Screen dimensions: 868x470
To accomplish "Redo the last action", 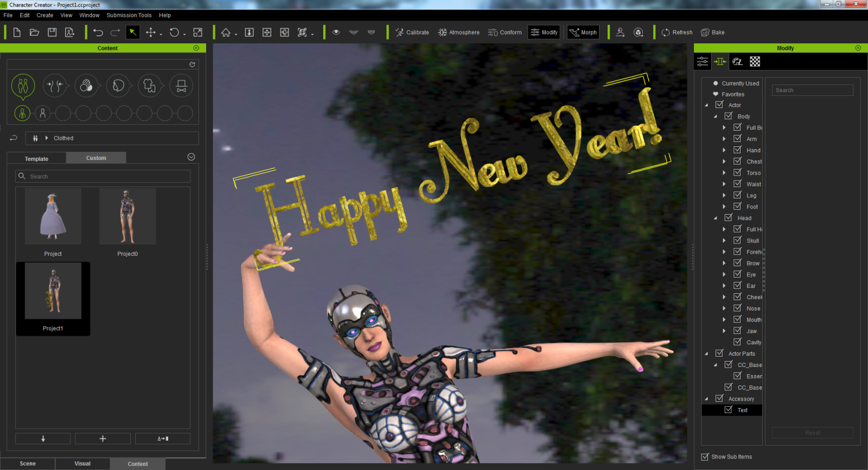I will [115, 33].
